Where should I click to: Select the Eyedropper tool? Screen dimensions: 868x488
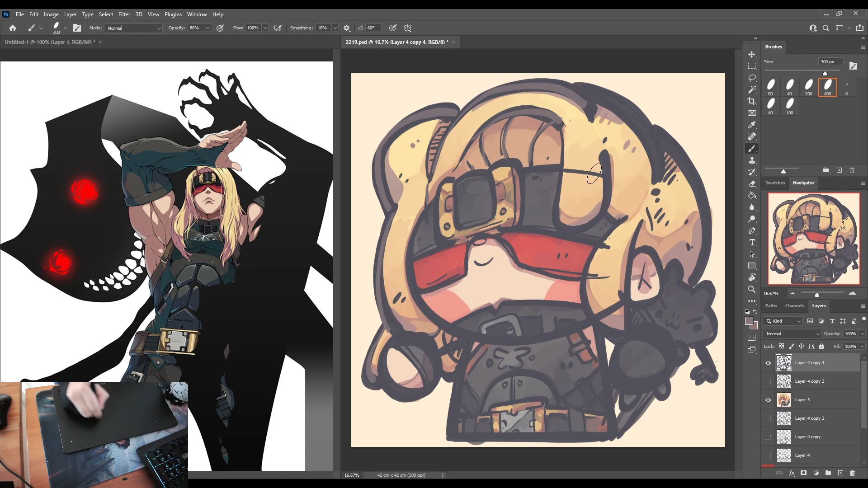click(752, 125)
